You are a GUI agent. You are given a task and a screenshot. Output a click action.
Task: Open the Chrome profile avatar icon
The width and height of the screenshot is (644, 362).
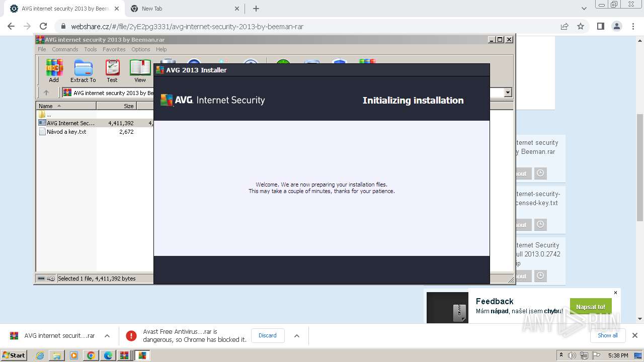point(616,26)
